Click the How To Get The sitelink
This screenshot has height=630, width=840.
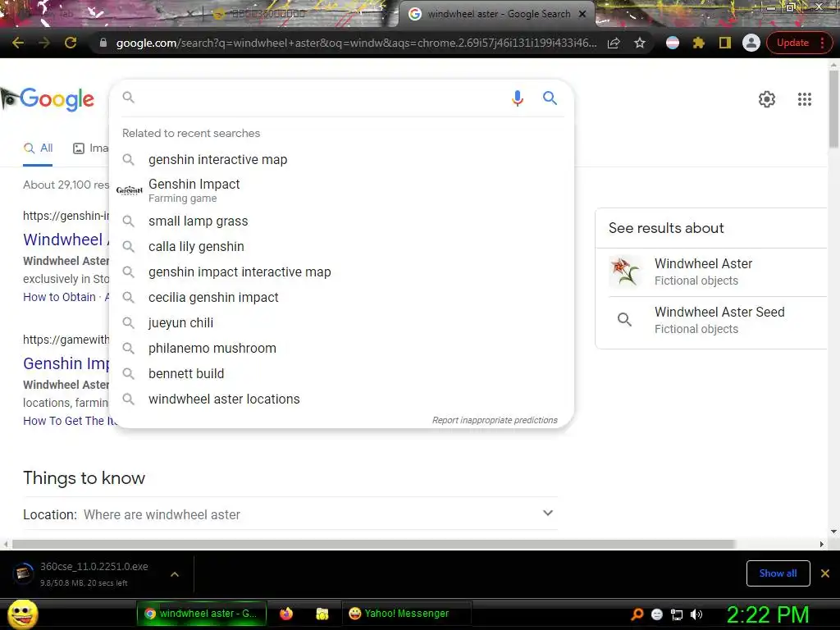[x=70, y=421]
